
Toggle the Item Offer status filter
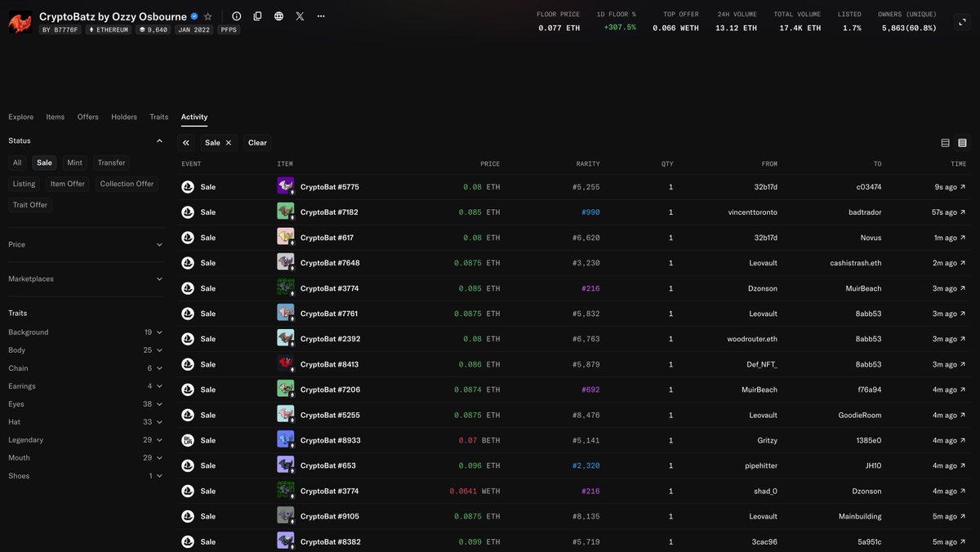67,184
